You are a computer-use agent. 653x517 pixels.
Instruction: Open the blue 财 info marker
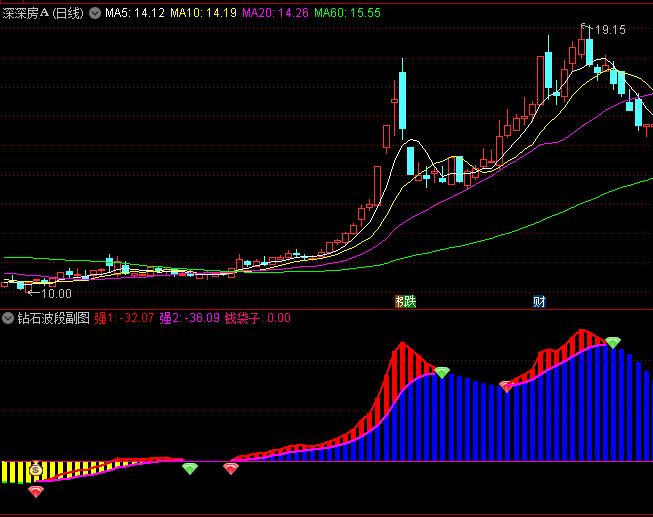tap(539, 302)
